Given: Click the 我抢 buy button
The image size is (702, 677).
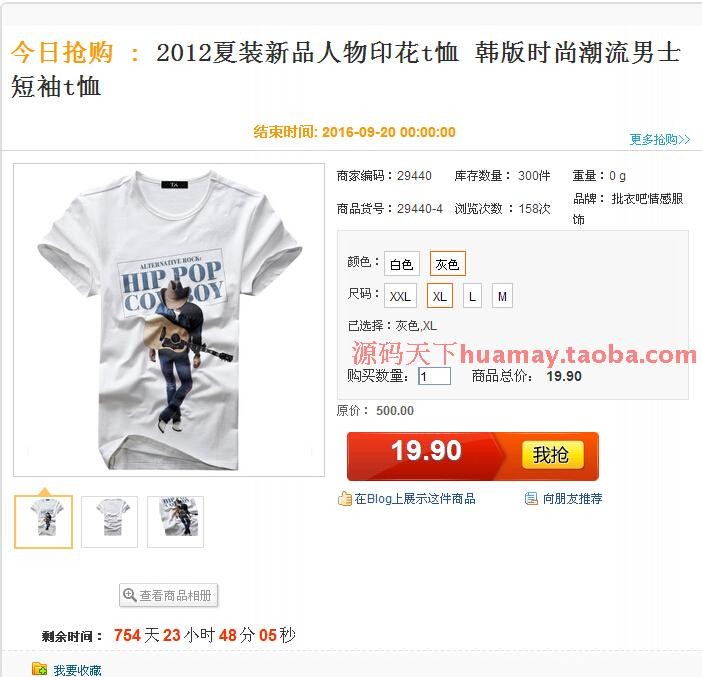Looking at the screenshot, I should pyautogui.click(x=552, y=455).
